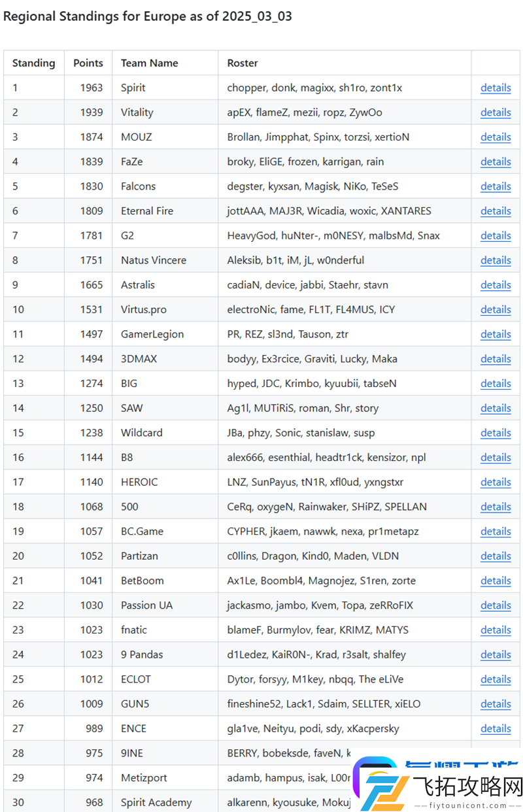Open details link for ECLOT
Image resolution: width=523 pixels, height=812 pixels.
pos(496,679)
